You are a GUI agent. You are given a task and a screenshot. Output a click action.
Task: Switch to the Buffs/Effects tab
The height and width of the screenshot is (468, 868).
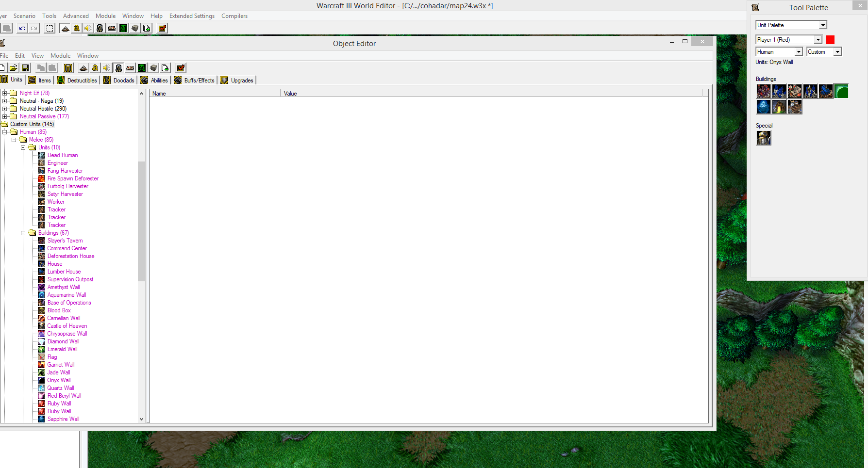pos(194,81)
